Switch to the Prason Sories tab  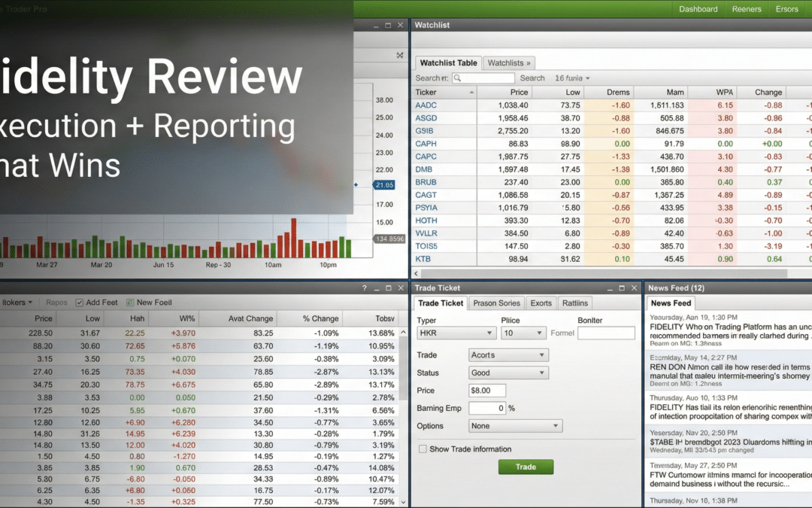click(x=496, y=303)
